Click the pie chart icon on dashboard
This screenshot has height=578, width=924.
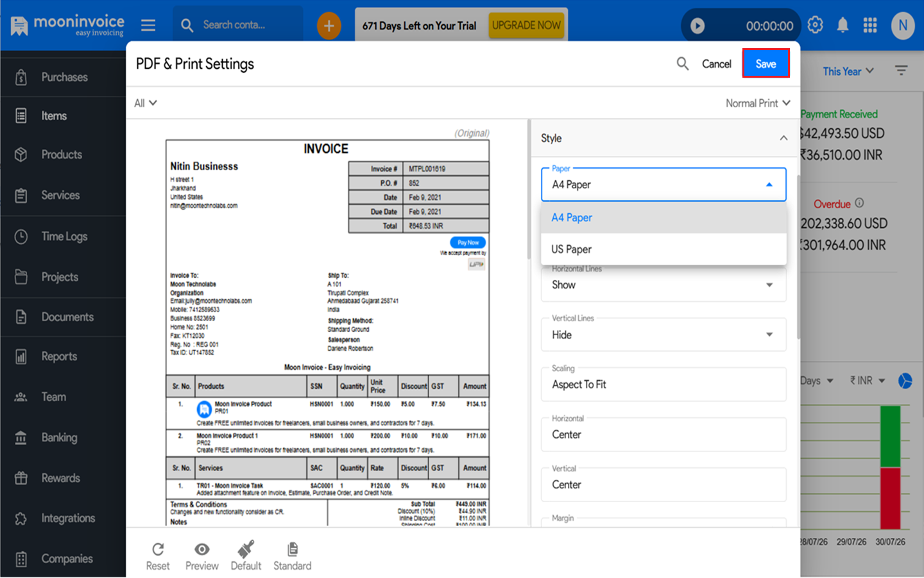(905, 381)
